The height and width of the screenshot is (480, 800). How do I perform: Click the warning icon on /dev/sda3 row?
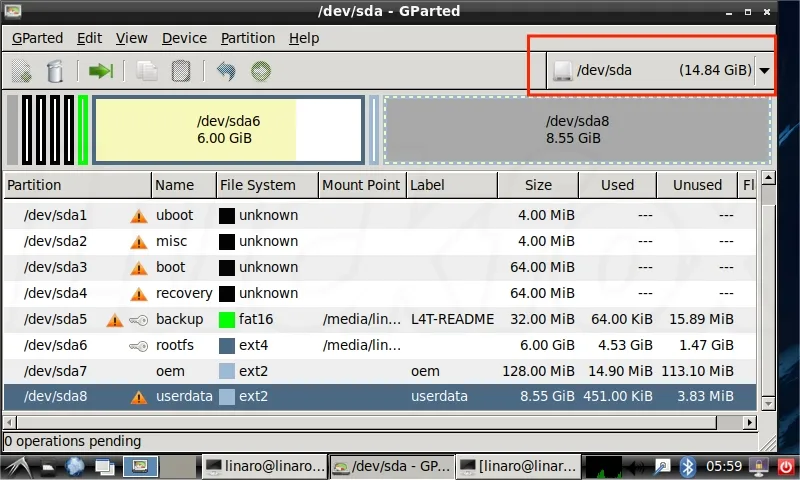point(139,268)
